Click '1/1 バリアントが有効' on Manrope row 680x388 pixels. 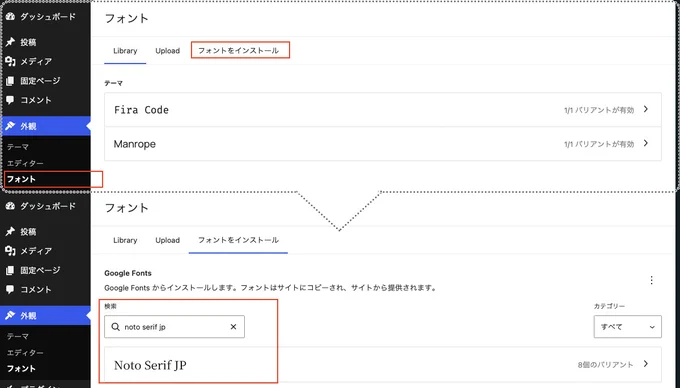click(x=599, y=144)
